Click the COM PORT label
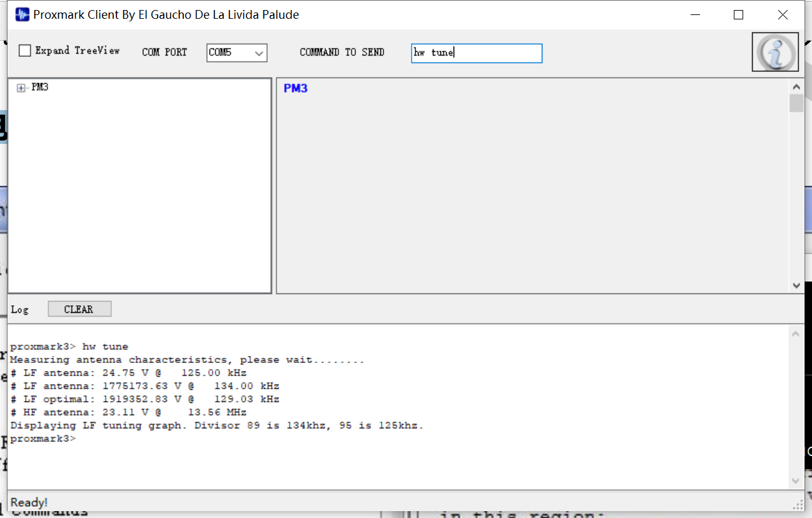 pos(165,53)
